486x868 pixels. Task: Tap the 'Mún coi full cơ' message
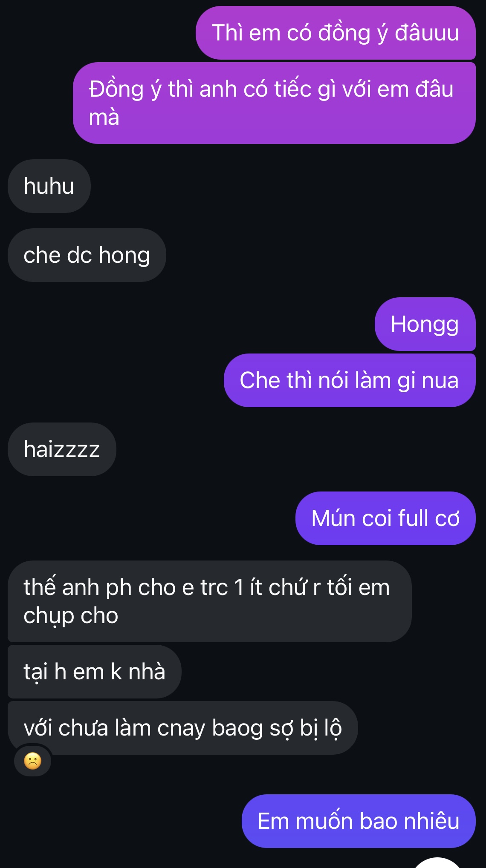(385, 518)
